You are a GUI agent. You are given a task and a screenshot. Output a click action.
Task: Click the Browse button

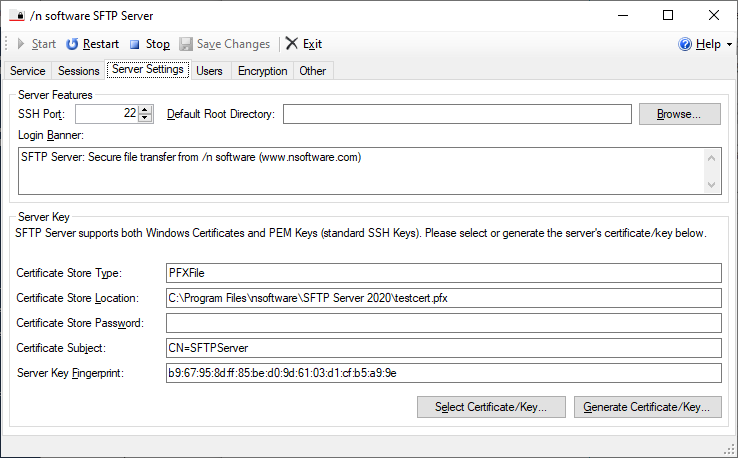pyautogui.click(x=680, y=114)
